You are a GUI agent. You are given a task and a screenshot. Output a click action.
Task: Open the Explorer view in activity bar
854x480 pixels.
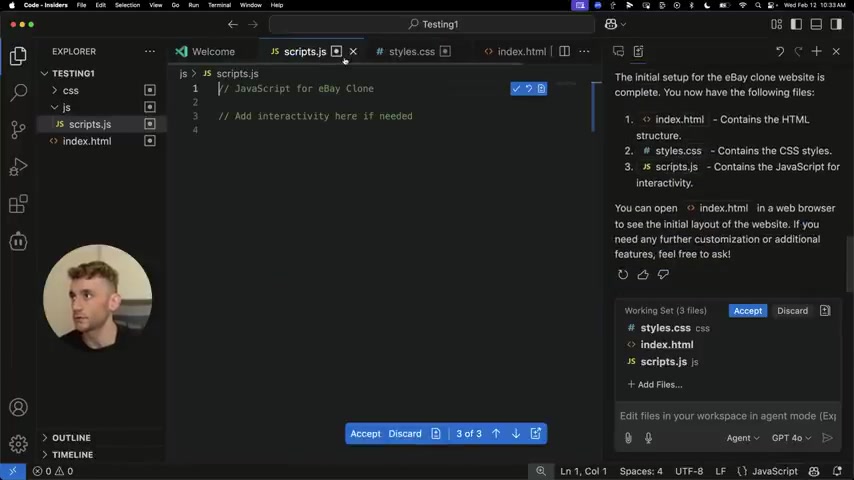pyautogui.click(x=18, y=56)
